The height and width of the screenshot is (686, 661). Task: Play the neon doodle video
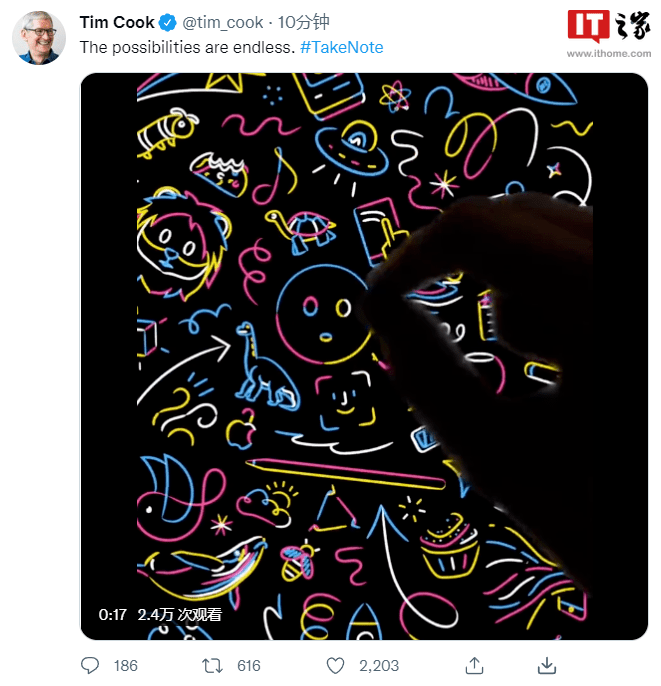click(364, 356)
